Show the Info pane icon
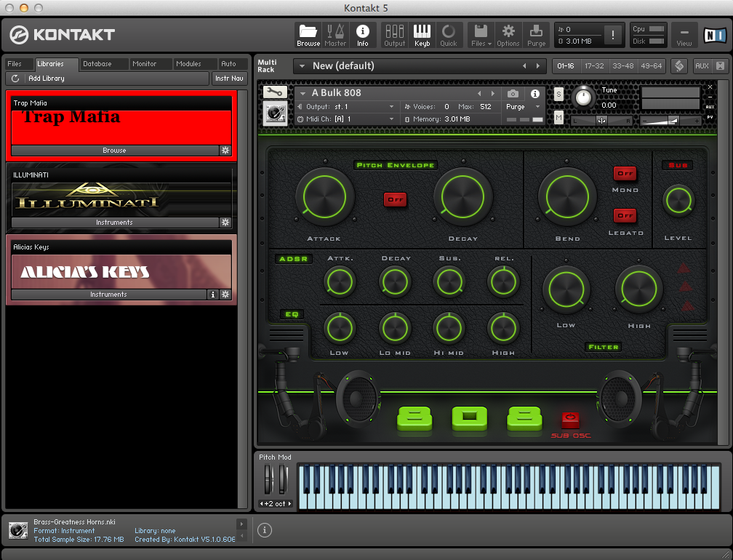Screen dimensions: 733x560 [362, 35]
